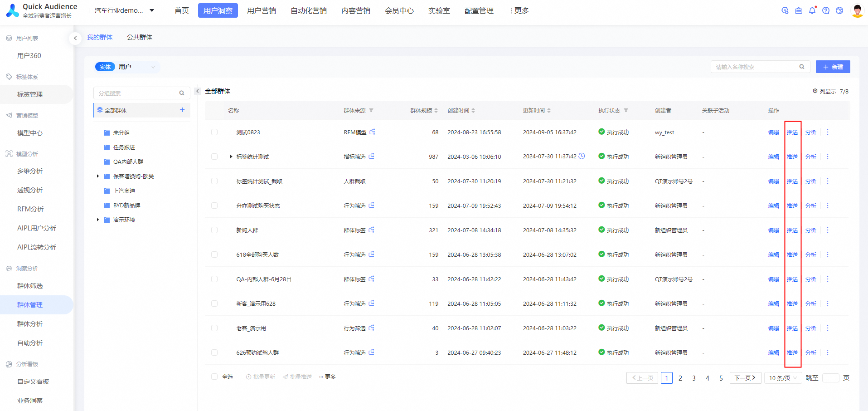Click 分析 for 老客_演示用

(x=811, y=328)
